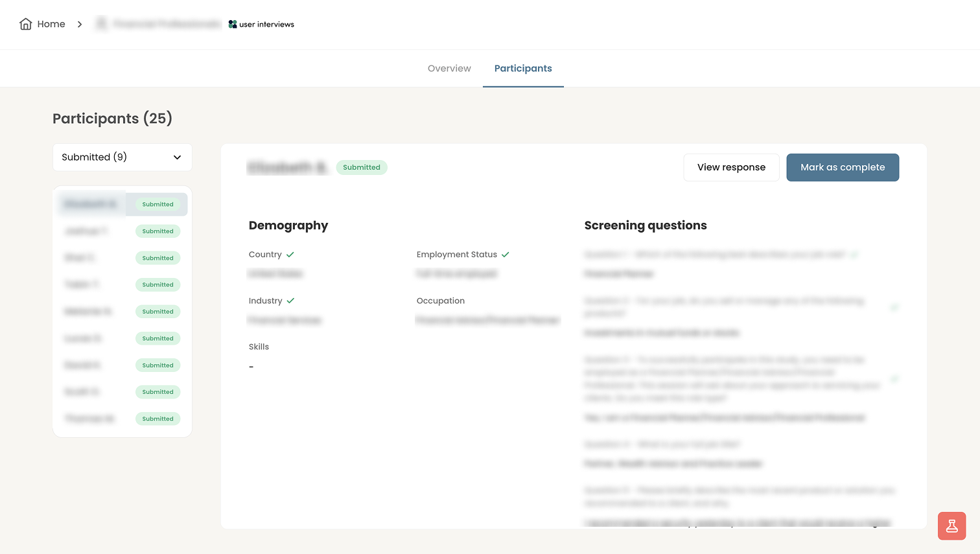The height and width of the screenshot is (554, 980).
Task: Click the breadcrumb chevron arrow
Action: tap(80, 24)
